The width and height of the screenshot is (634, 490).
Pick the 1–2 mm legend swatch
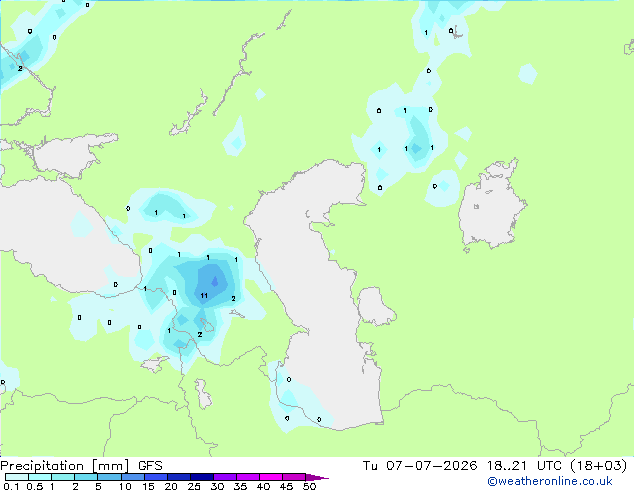[63, 477]
